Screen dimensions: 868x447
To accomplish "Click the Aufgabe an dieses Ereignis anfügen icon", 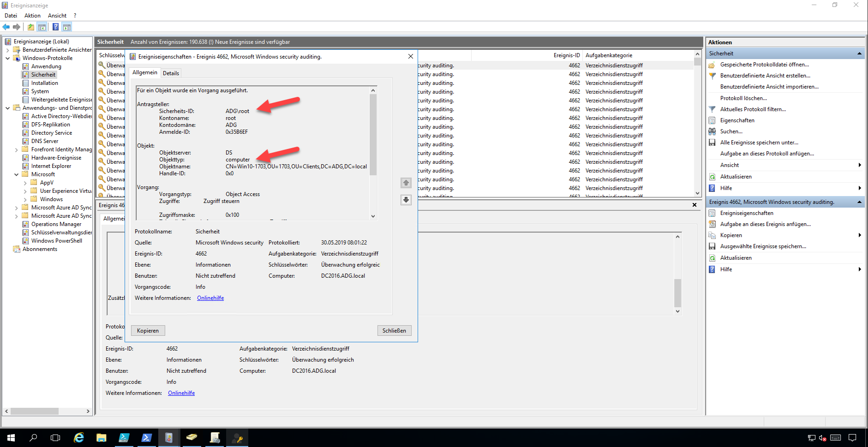I will tap(712, 224).
